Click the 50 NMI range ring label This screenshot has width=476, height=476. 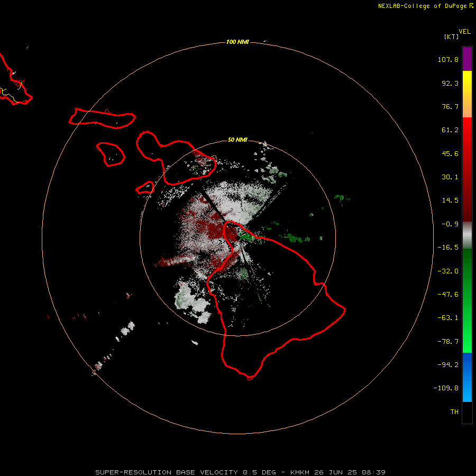coord(237,140)
